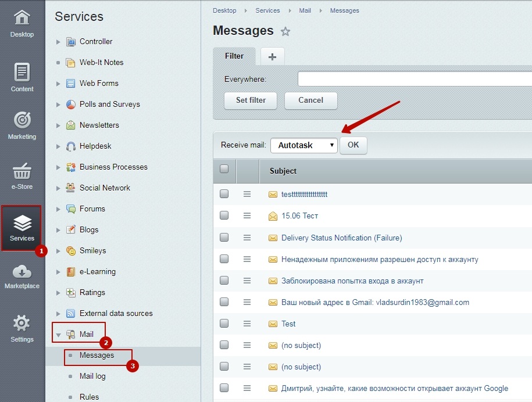The image size is (532, 402).
Task: Click the Cancel filter button
Action: pos(311,100)
